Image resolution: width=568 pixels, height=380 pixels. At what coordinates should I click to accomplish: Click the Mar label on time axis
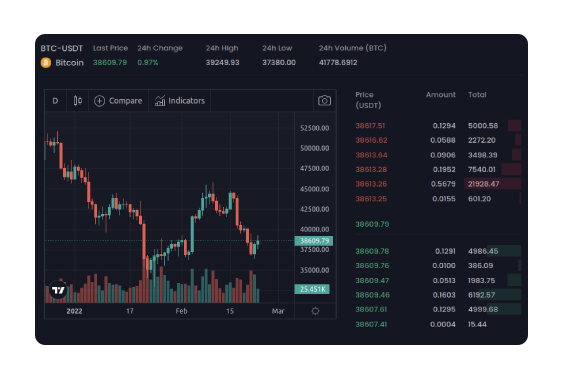point(278,311)
